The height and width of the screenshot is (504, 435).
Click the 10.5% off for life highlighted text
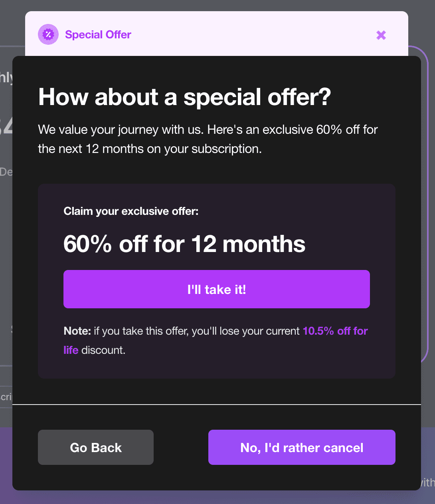click(335, 331)
